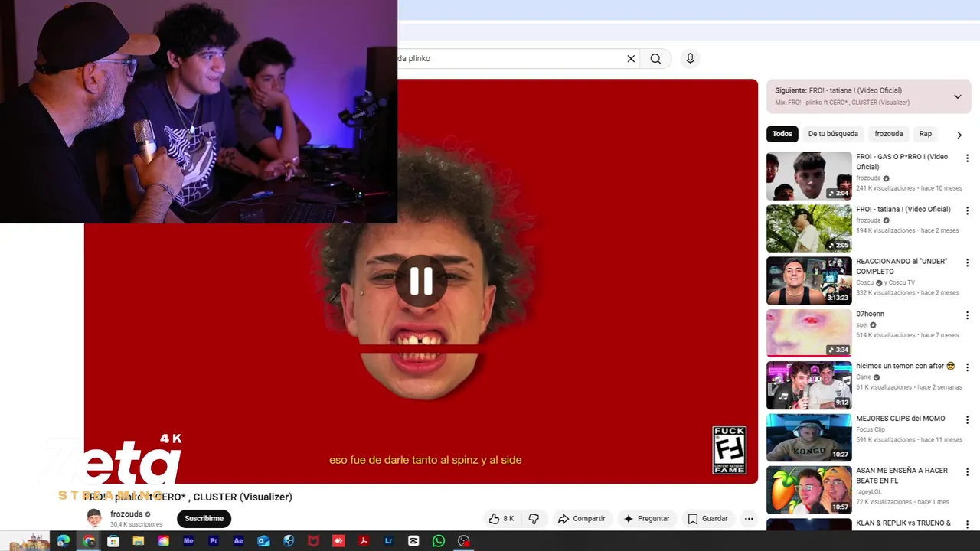Image resolution: width=980 pixels, height=551 pixels.
Task: Open File Explorer from taskbar
Action: 139,541
